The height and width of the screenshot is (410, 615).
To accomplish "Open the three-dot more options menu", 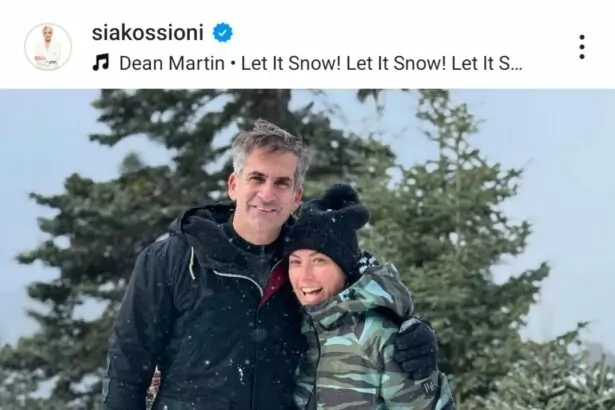I will click(582, 47).
